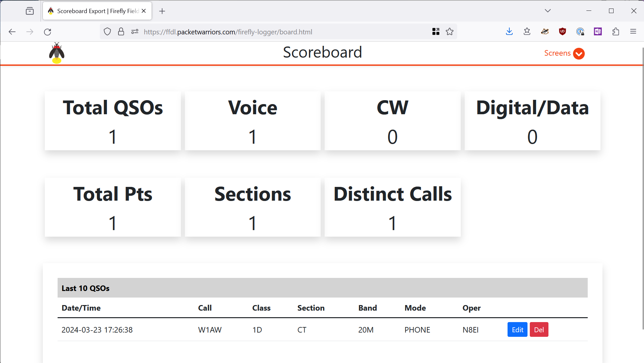Image resolution: width=644 pixels, height=363 pixels.
Task: Open the Screens dropdown menu
Action: [557, 53]
